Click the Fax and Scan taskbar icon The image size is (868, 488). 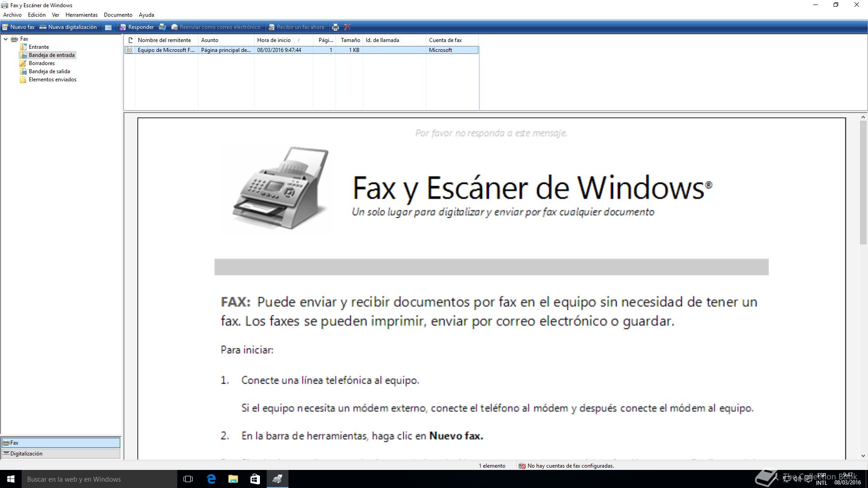click(x=277, y=479)
